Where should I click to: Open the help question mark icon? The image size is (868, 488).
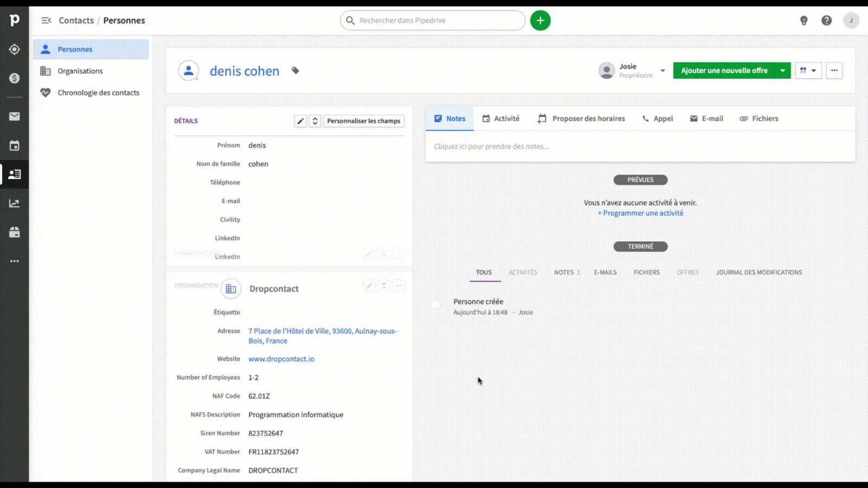pos(826,21)
